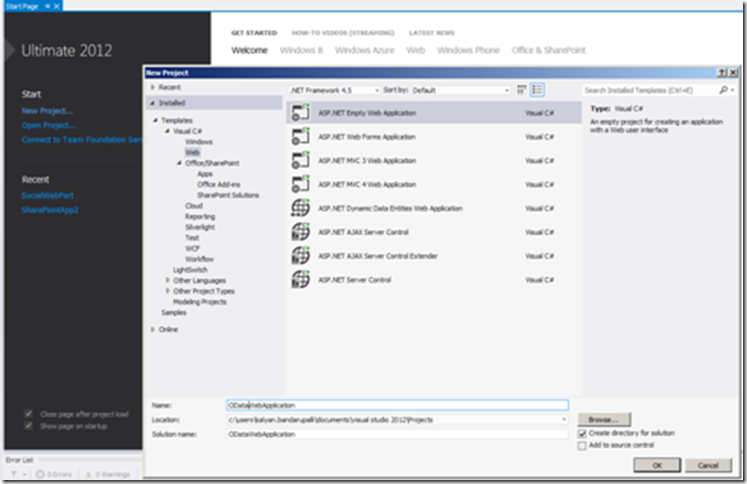Click the Solution name input field
The width and height of the screenshot is (747, 484).
(x=397, y=434)
